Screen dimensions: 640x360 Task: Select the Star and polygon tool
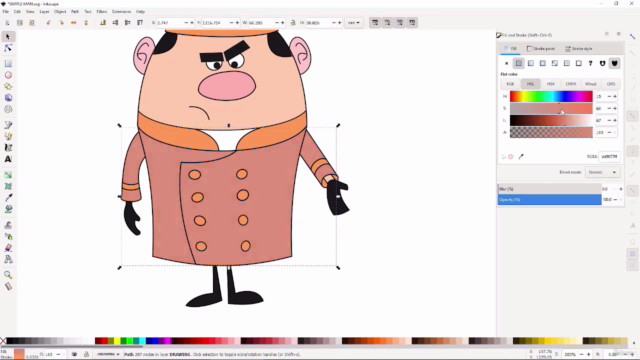click(x=8, y=87)
